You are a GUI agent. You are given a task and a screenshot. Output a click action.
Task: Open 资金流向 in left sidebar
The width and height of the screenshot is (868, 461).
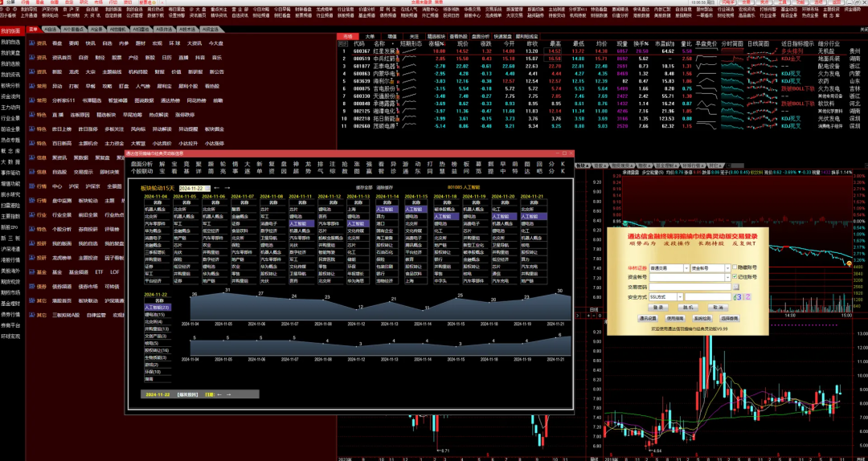(10, 96)
